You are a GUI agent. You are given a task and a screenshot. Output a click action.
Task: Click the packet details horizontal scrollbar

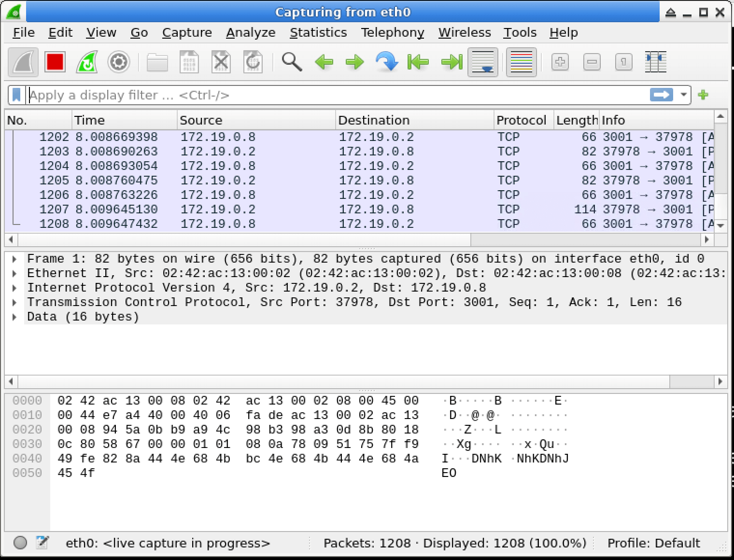[344, 381]
